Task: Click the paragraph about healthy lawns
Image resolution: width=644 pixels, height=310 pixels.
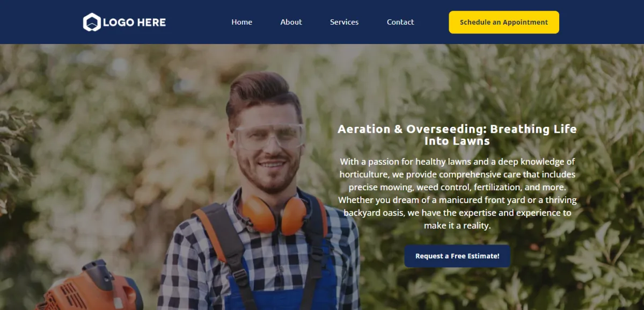Action: tap(457, 193)
